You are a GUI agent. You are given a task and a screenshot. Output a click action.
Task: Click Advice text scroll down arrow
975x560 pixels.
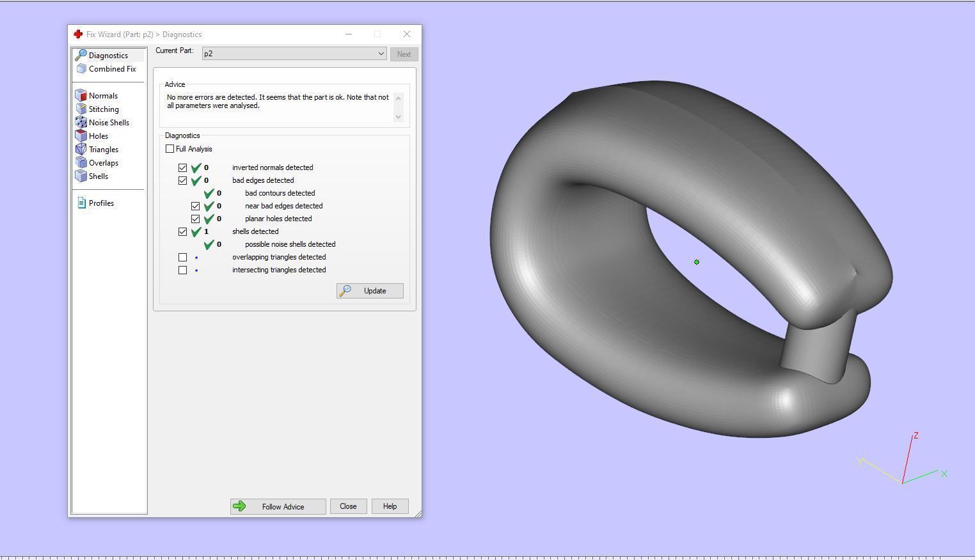click(x=399, y=116)
